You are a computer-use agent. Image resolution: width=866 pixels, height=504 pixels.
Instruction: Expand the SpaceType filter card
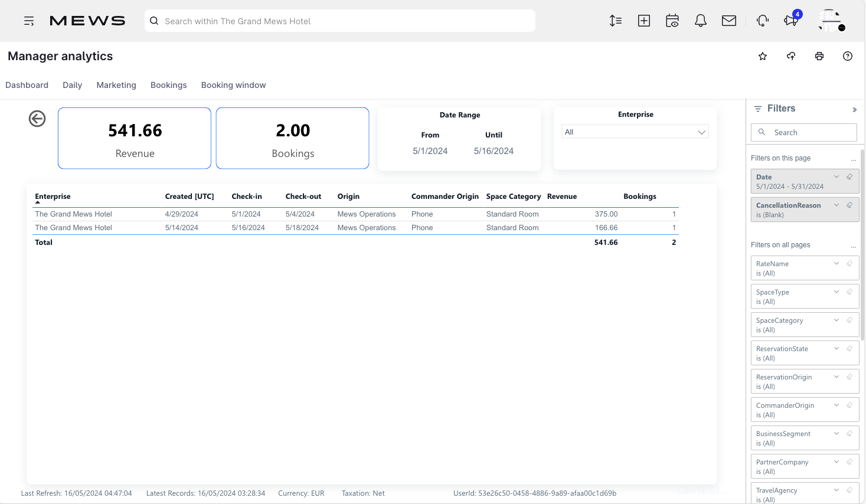click(x=836, y=292)
